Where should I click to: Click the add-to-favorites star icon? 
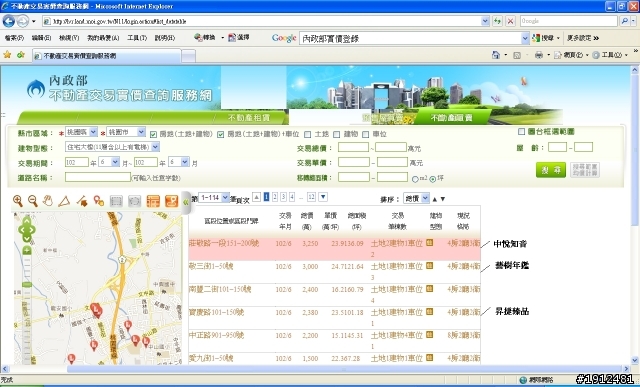pos(20,55)
